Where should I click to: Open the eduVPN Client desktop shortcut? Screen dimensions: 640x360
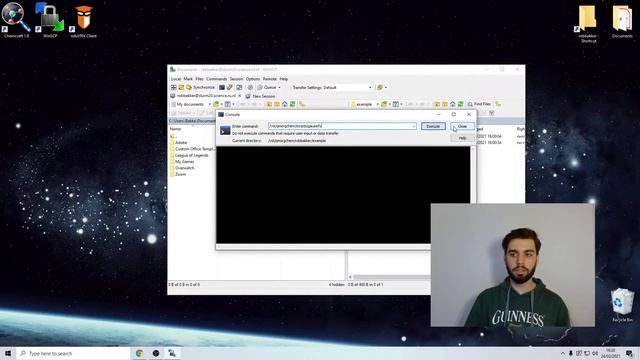[x=84, y=21]
